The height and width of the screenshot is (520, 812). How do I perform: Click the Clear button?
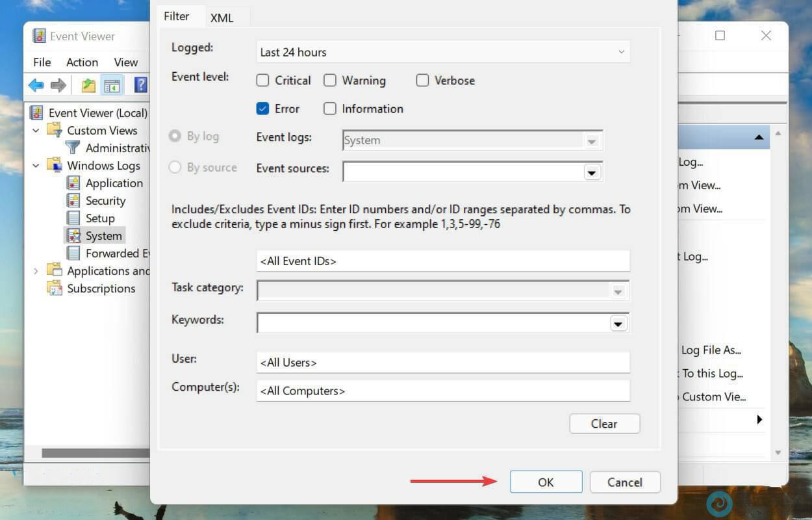pos(604,424)
